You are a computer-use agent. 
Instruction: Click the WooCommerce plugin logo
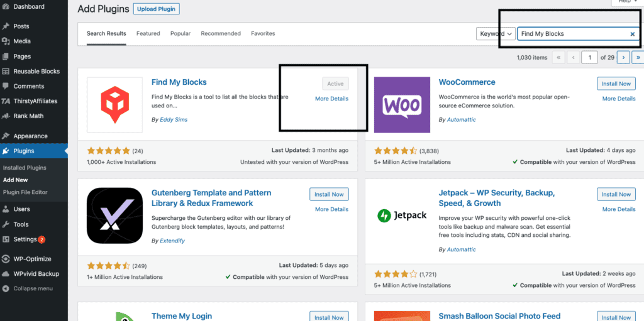(x=402, y=105)
